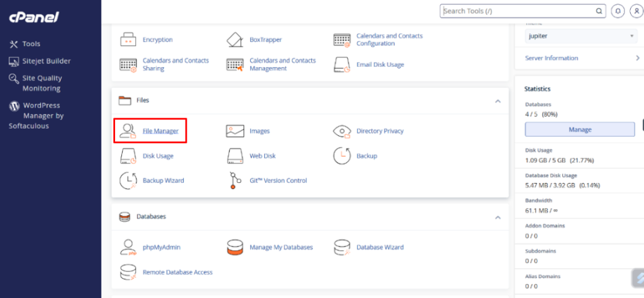
Task: Collapse the Files section
Action: click(497, 101)
